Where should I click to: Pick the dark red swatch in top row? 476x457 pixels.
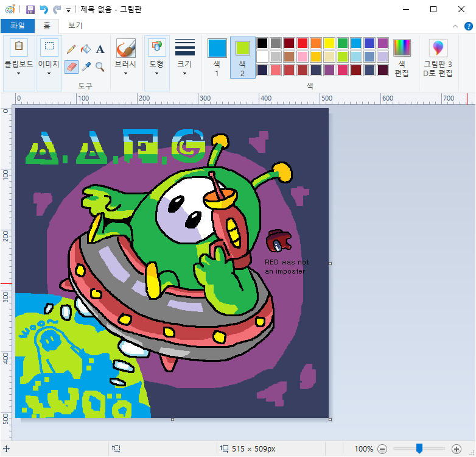(289, 43)
